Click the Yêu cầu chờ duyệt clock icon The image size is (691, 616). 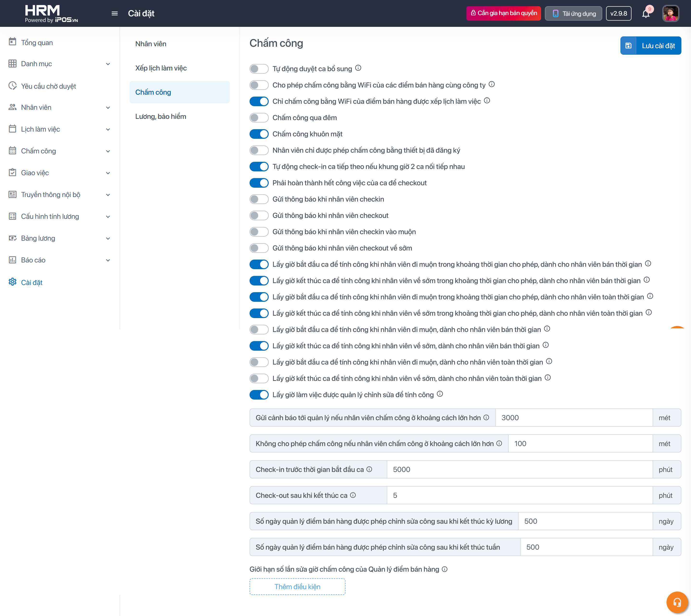click(x=12, y=86)
